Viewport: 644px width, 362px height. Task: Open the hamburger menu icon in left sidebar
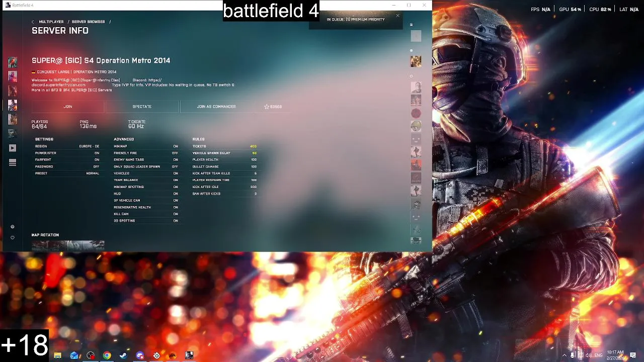click(13, 162)
